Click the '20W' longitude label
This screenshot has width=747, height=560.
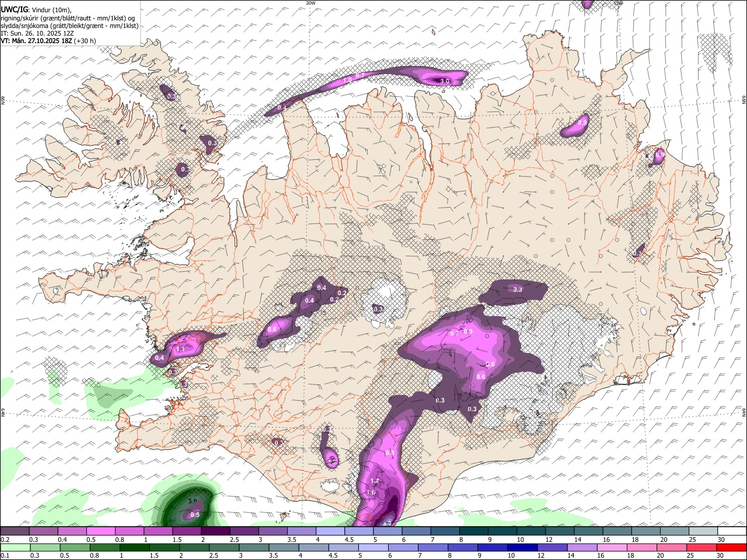tap(310, 3)
